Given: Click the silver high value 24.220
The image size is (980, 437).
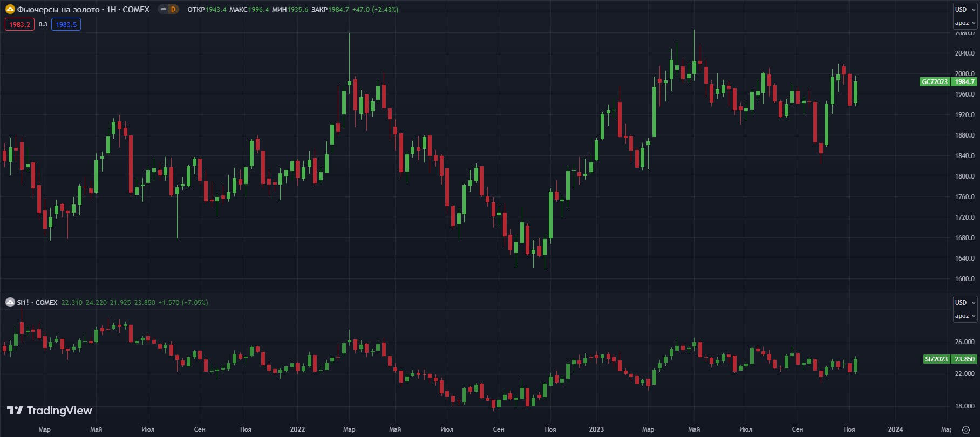Looking at the screenshot, I should point(96,302).
